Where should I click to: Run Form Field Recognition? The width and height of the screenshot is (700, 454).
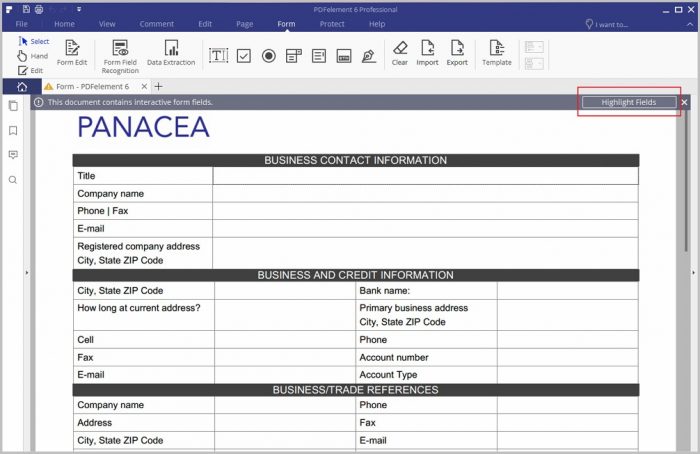tap(120, 56)
